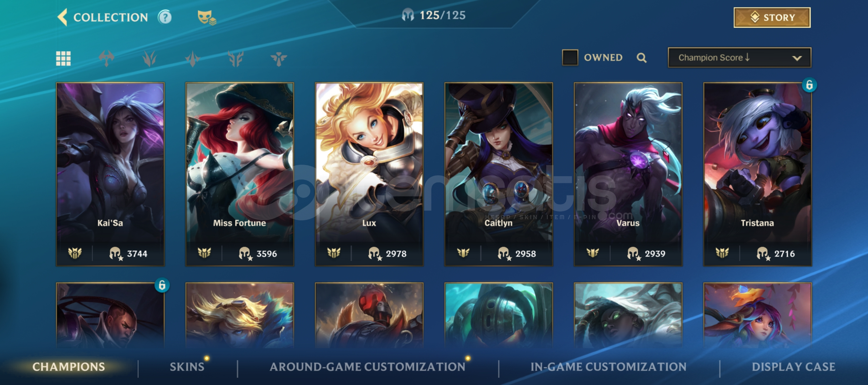Click the badge on Tristana's card

coord(809,85)
